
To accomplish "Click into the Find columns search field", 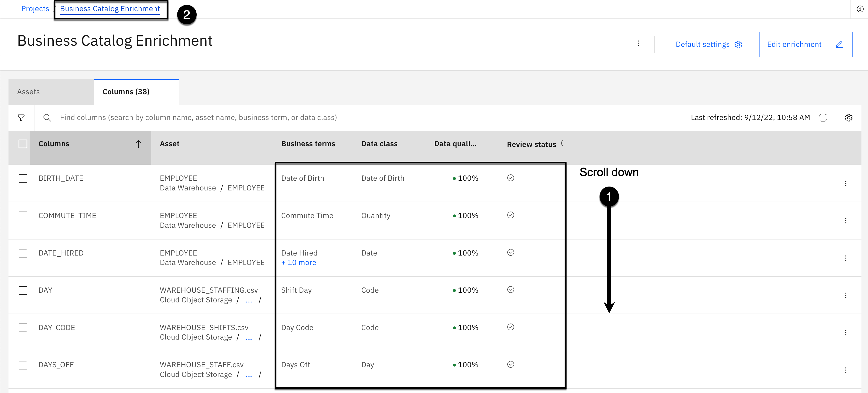I will 199,118.
